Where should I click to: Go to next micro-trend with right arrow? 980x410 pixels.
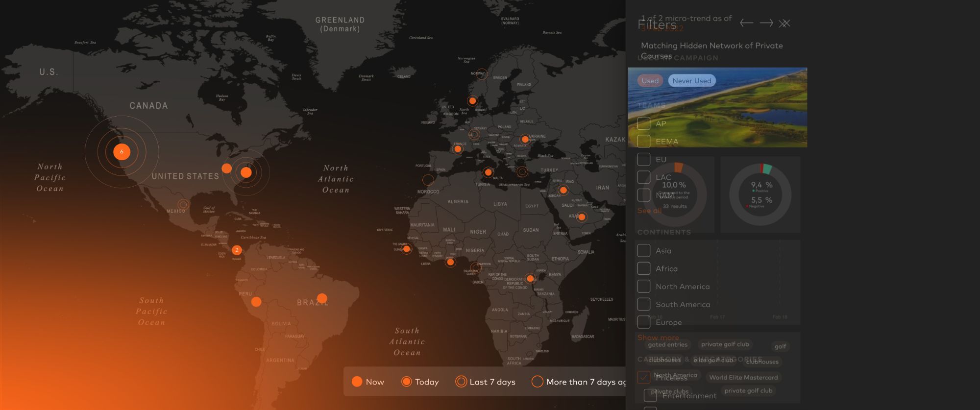tap(766, 23)
